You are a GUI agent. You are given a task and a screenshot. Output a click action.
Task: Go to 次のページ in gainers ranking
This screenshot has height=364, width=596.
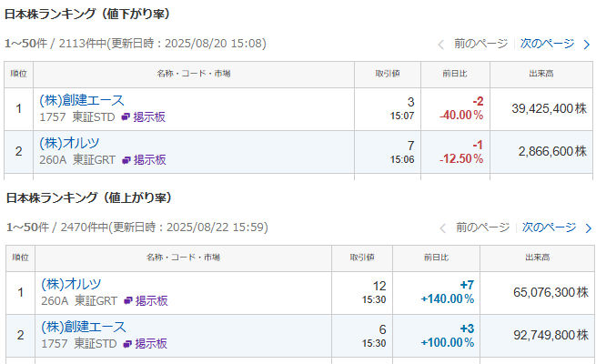[550, 227]
